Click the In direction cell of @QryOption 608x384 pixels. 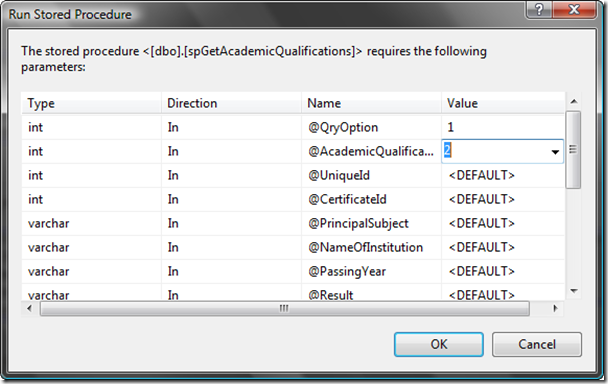tap(231, 127)
